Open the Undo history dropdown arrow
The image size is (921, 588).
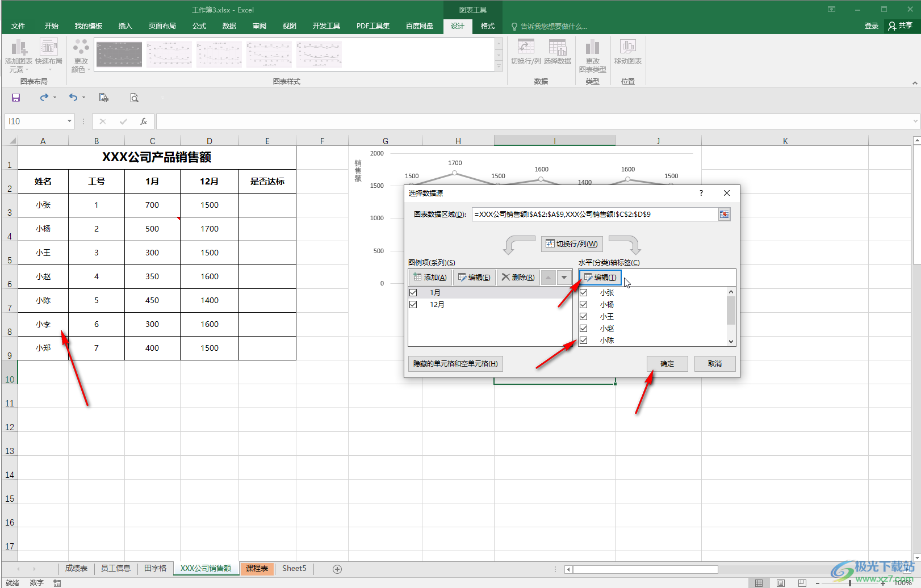(x=83, y=98)
